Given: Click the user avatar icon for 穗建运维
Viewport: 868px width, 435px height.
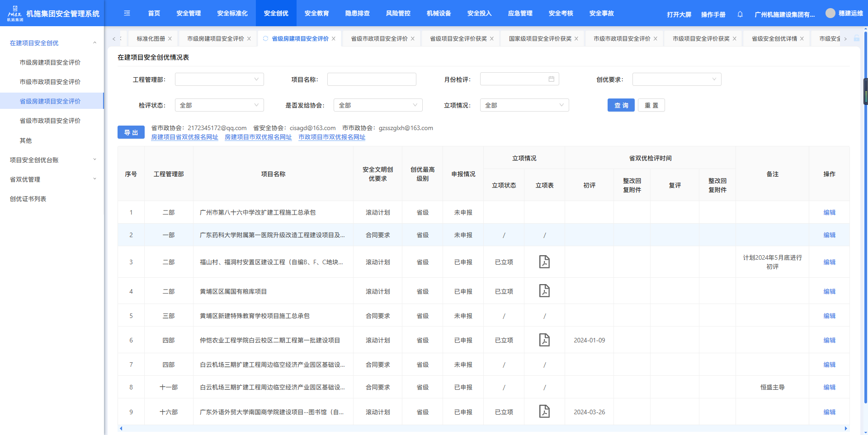Looking at the screenshot, I should (830, 13).
